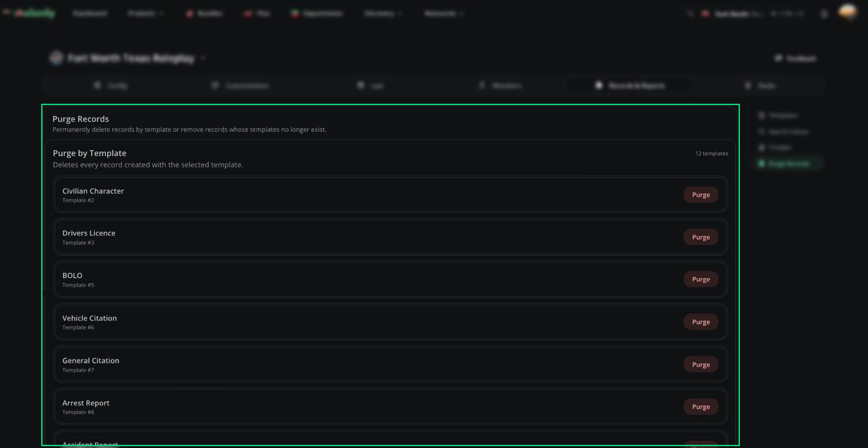Expand the Resources nav menu
This screenshot has height=448, width=868.
(444, 14)
